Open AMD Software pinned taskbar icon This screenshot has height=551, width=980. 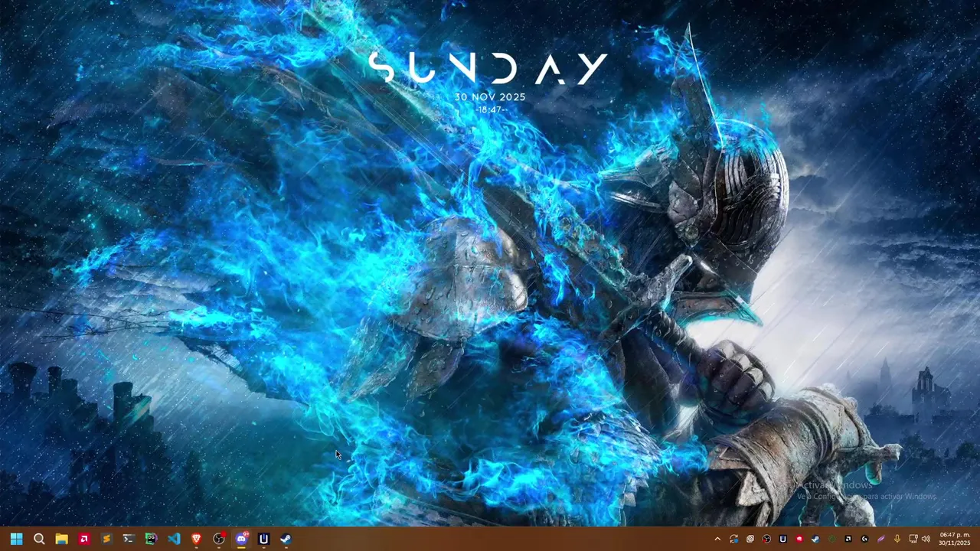[84, 539]
